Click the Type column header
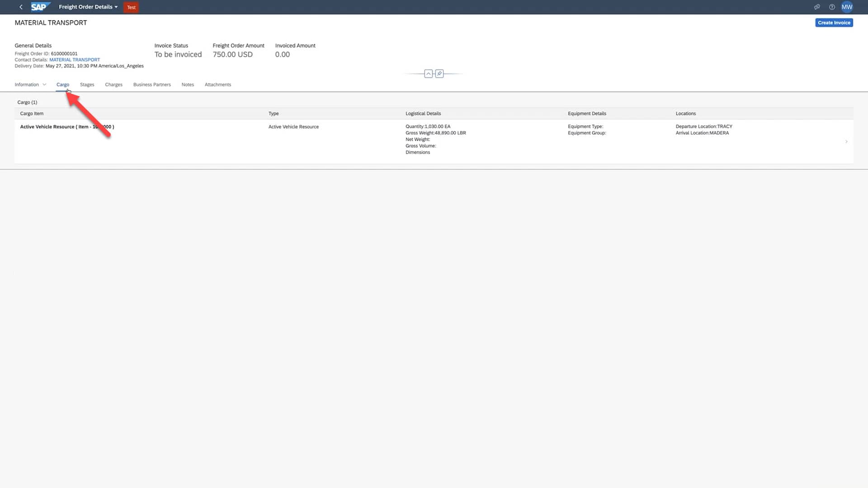Image resolution: width=868 pixels, height=488 pixels. pyautogui.click(x=274, y=113)
